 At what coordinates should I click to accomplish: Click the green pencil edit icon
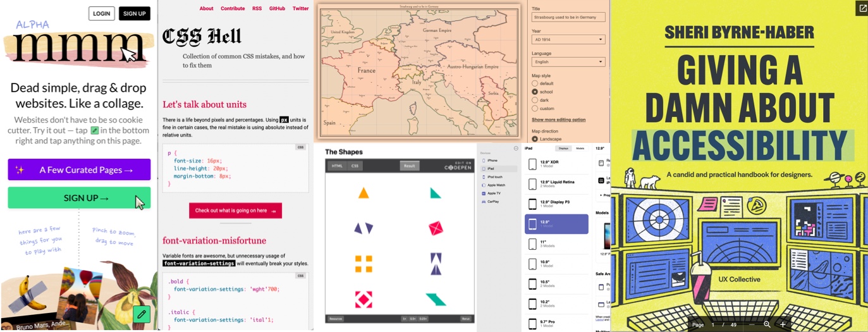[142, 314]
